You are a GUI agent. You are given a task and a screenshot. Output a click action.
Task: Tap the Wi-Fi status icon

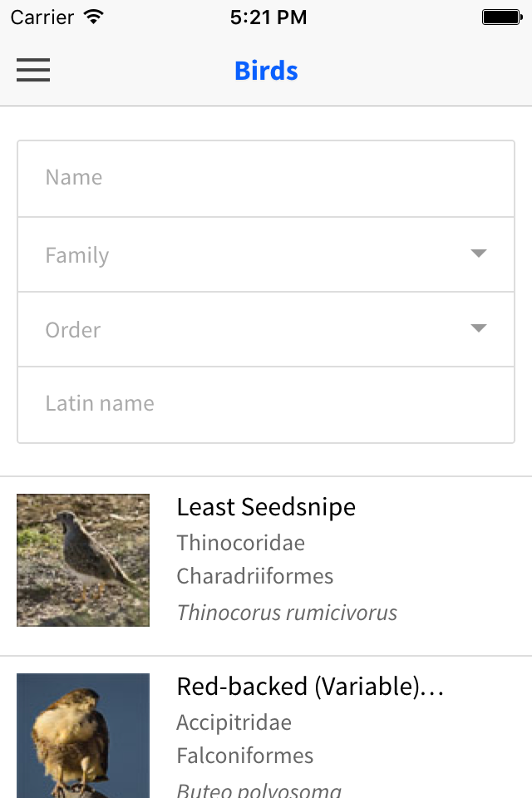point(94,17)
